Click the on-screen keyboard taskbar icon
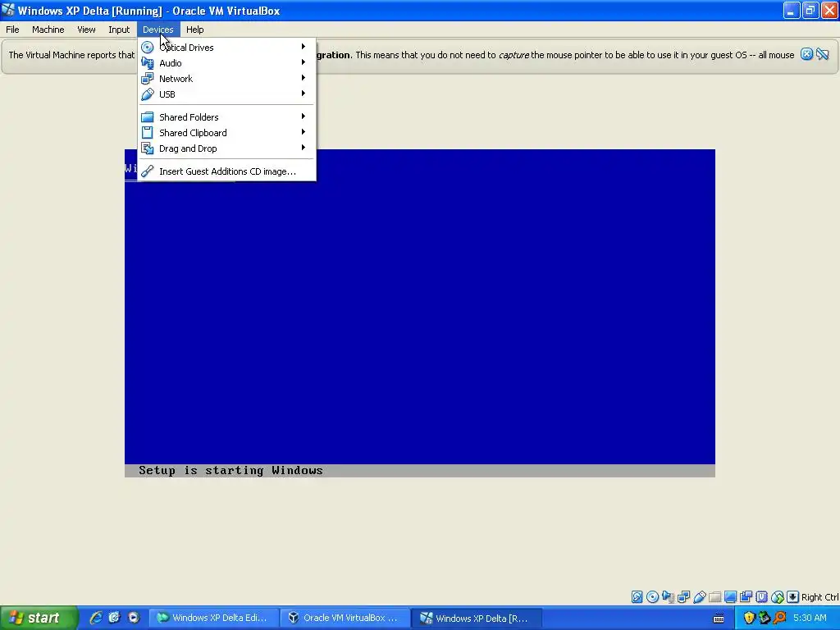This screenshot has height=630, width=840. pos(719,619)
